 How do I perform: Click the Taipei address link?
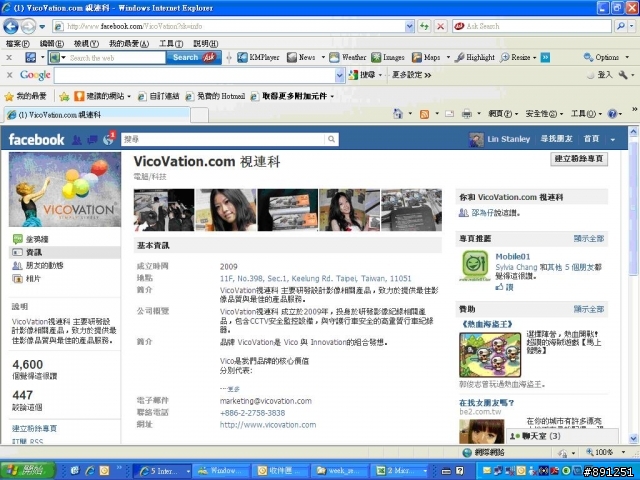pyautogui.click(x=316, y=278)
